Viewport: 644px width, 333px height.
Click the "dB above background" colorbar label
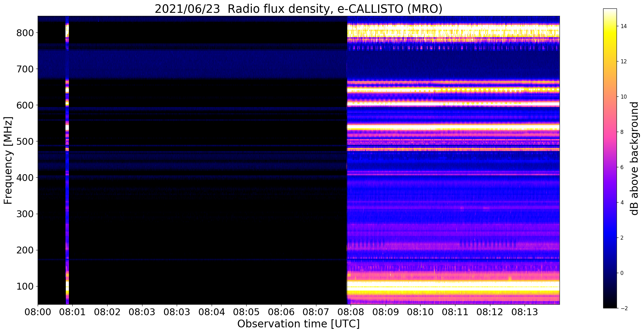[634, 158]
